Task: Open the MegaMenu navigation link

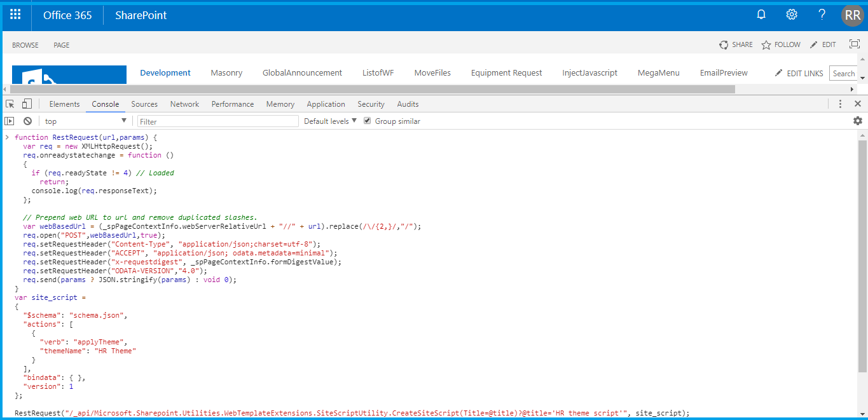Action: [x=659, y=73]
